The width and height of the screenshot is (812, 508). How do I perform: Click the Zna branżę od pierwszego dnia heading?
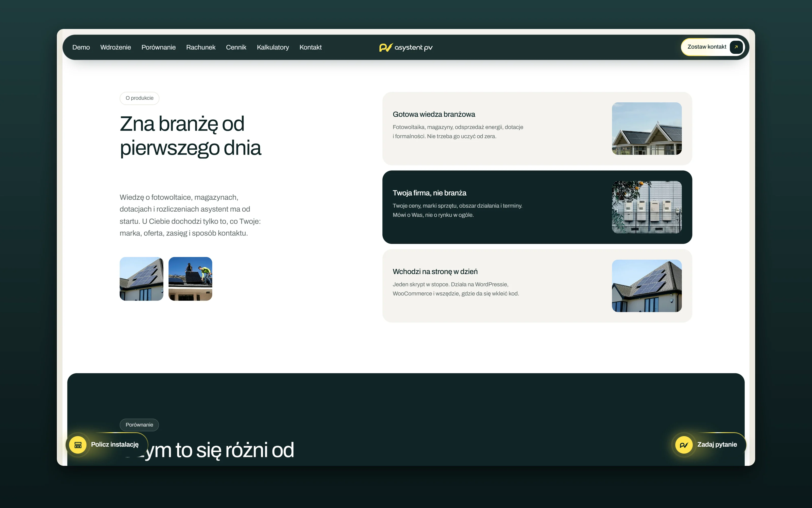click(x=190, y=136)
